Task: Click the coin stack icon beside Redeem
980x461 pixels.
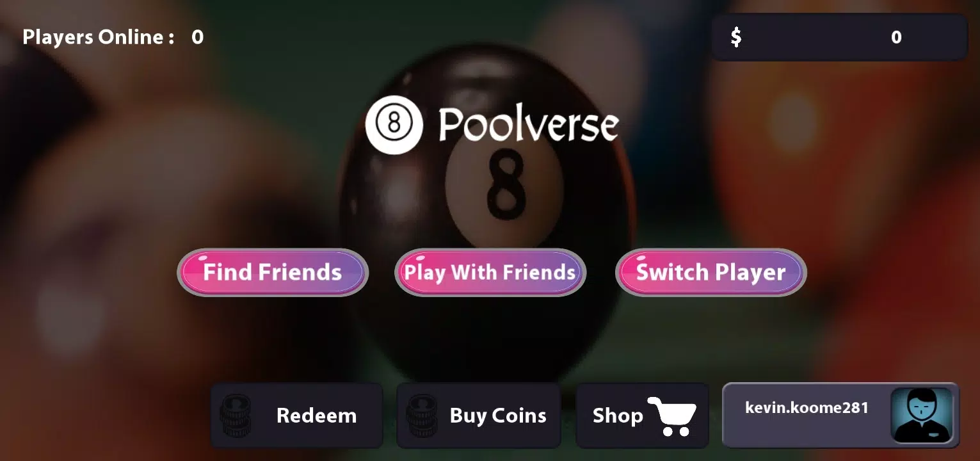Action: pyautogui.click(x=235, y=416)
